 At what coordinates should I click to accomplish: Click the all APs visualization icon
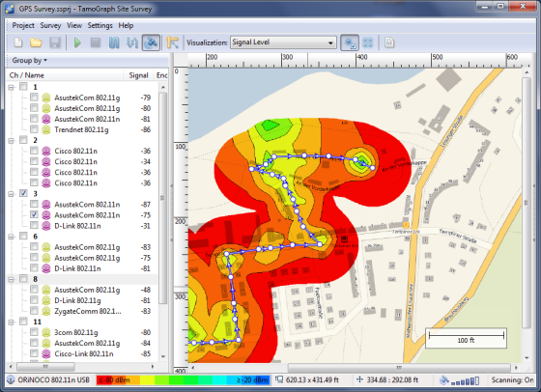(368, 42)
